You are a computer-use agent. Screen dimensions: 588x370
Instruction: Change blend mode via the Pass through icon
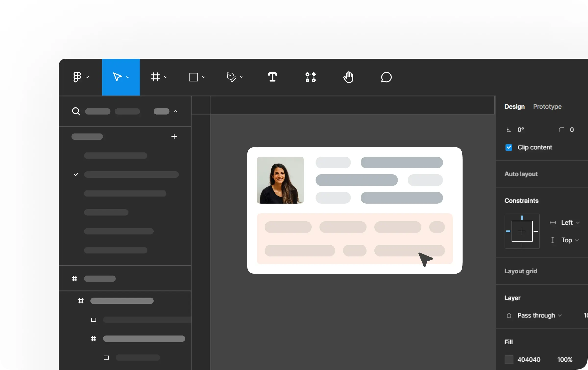(509, 315)
